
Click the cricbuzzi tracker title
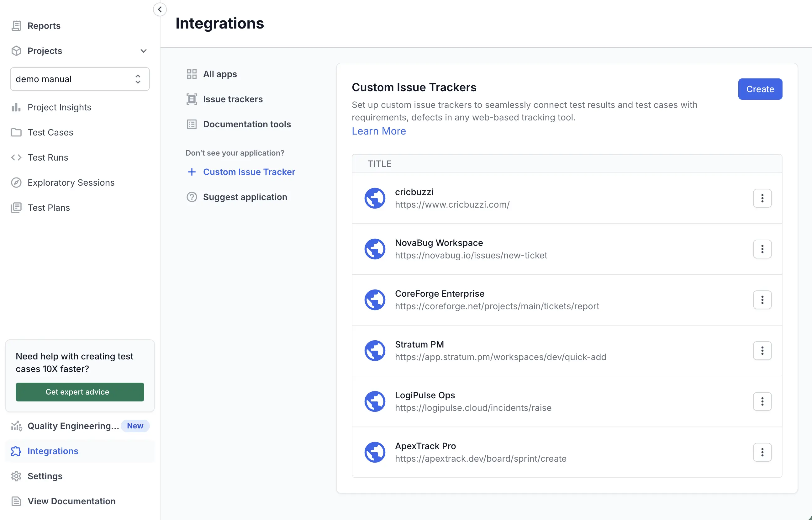pyautogui.click(x=414, y=192)
